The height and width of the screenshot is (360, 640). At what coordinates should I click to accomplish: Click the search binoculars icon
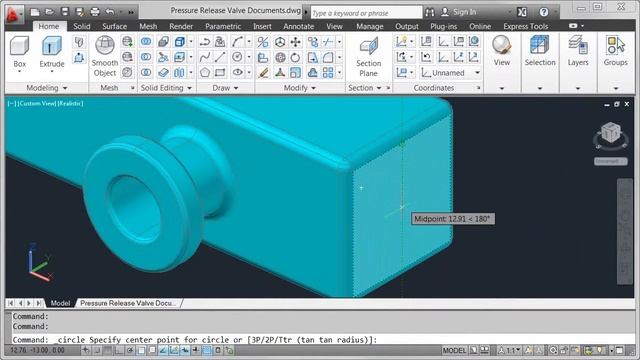pos(429,12)
